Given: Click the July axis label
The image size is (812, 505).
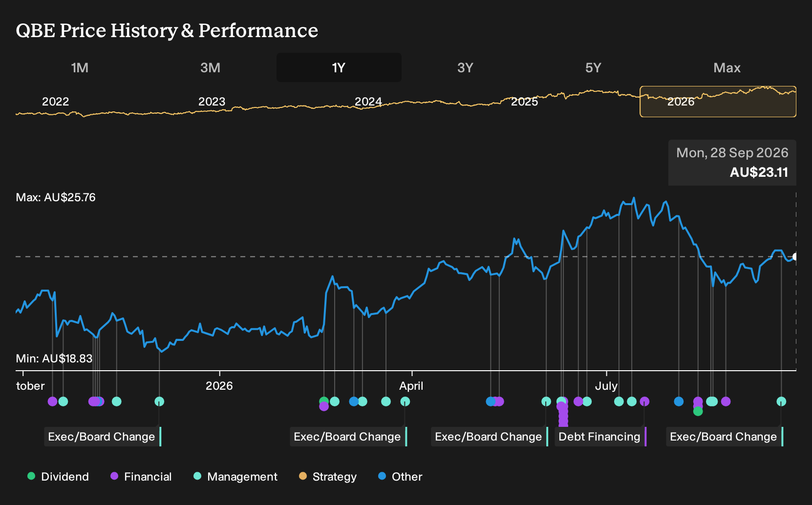Looking at the screenshot, I should click(606, 386).
